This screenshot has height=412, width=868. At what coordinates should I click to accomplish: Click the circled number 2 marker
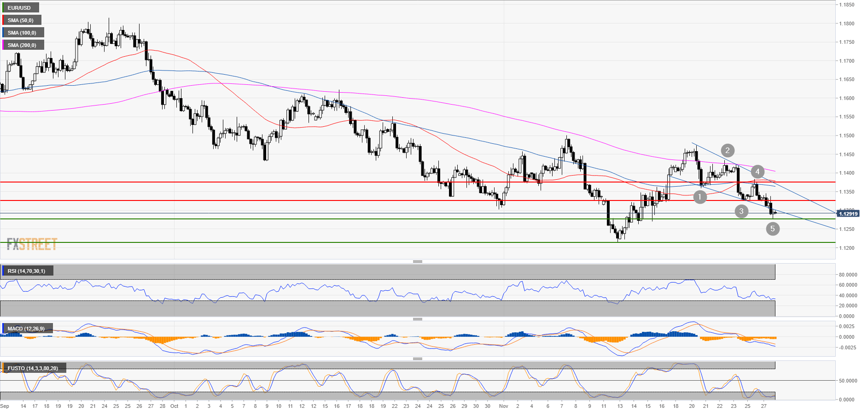point(727,150)
